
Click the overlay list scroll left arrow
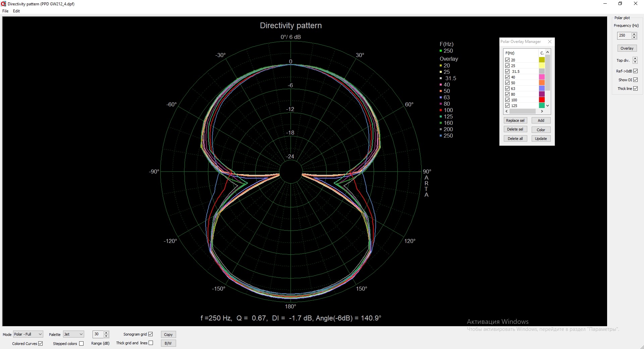506,111
